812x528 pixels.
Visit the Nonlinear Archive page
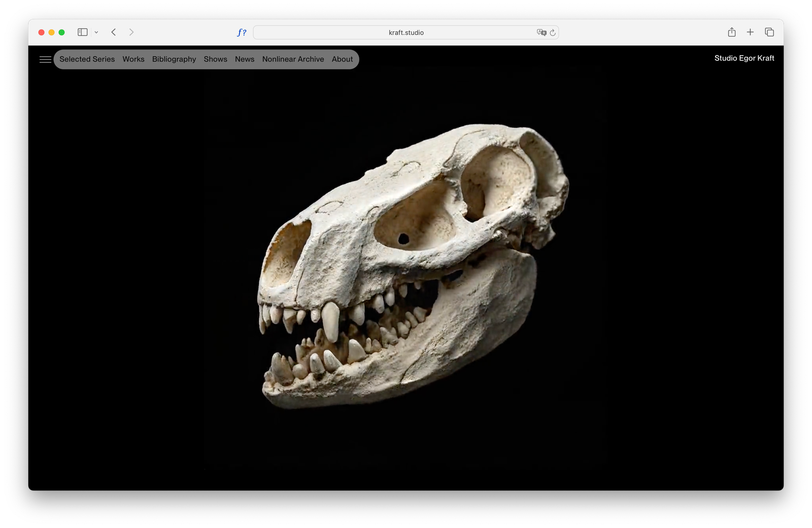293,59
